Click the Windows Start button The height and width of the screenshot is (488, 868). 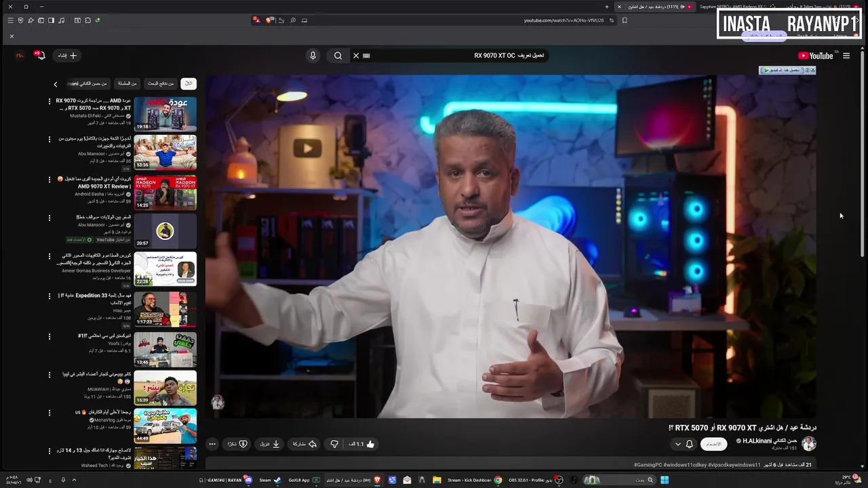pos(665,480)
